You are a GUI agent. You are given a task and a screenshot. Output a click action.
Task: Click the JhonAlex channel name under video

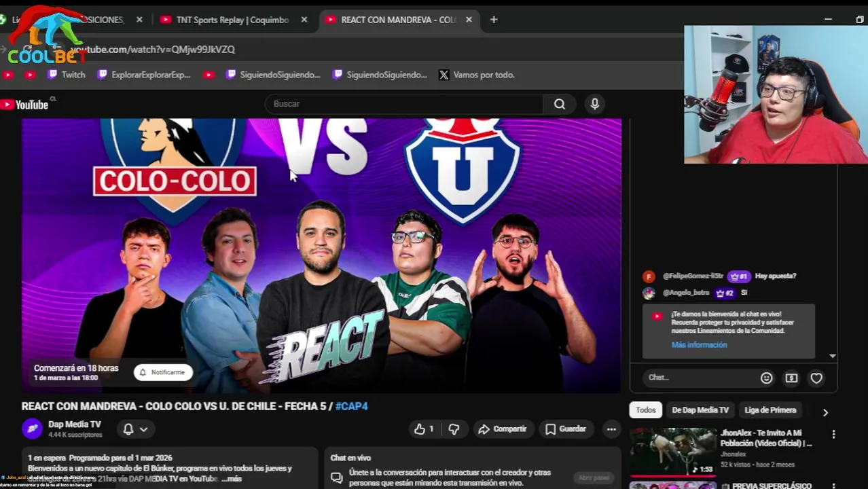733,454
